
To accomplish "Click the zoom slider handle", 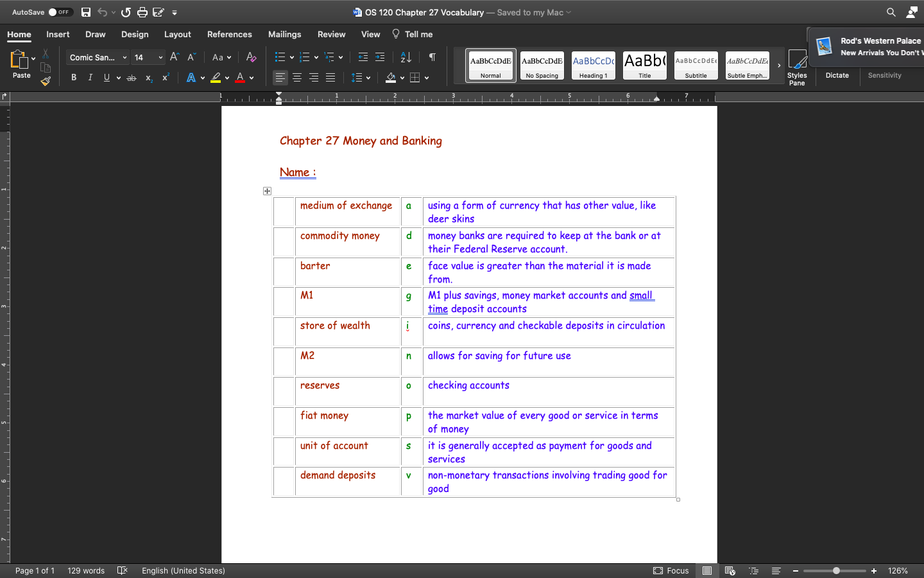I will (836, 570).
